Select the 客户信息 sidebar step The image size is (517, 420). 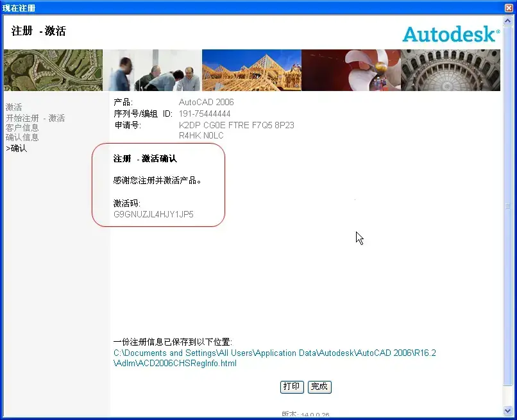click(x=22, y=128)
